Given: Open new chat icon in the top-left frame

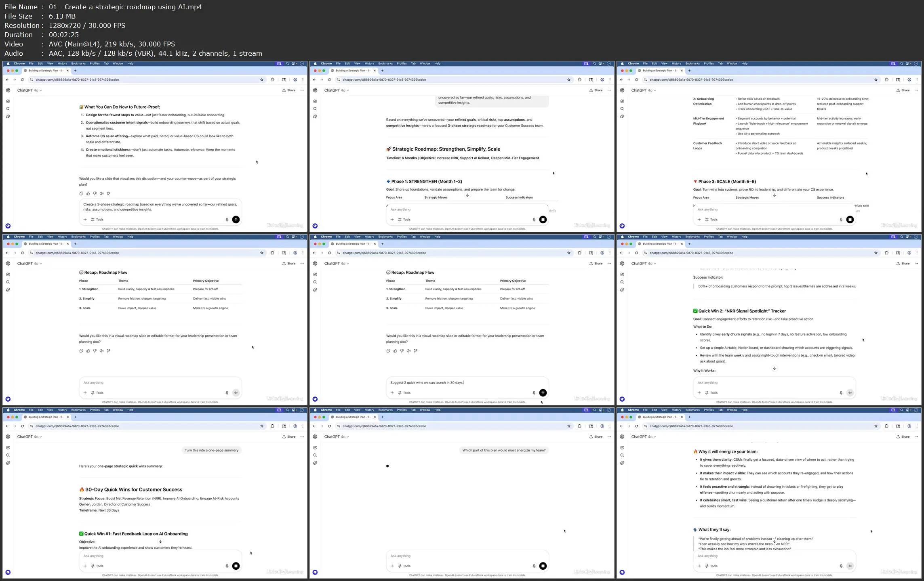Looking at the screenshot, I should click(x=8, y=101).
